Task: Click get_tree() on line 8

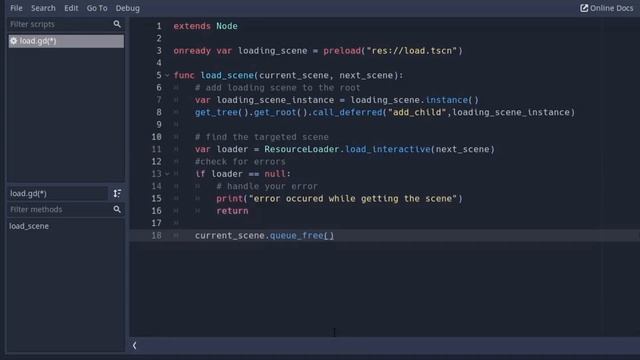Action: click(221, 112)
